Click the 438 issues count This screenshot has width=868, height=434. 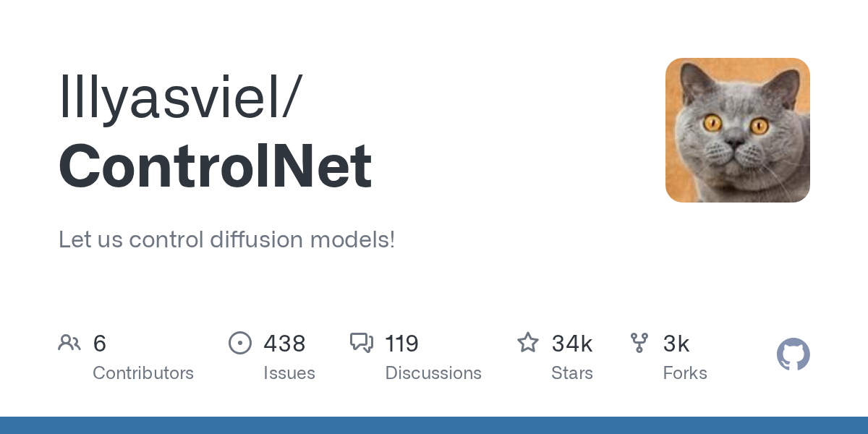(x=284, y=344)
